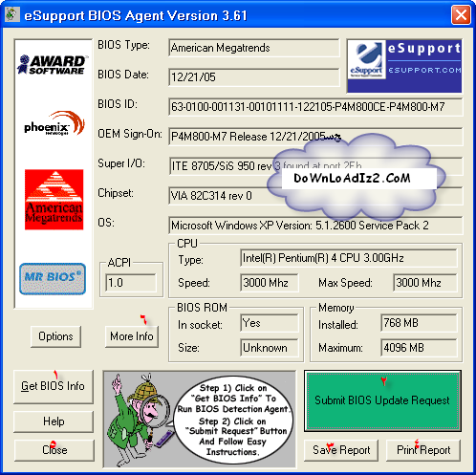Click the American Megatrends logo
Image resolution: width=476 pixels, height=475 pixels.
54,200
